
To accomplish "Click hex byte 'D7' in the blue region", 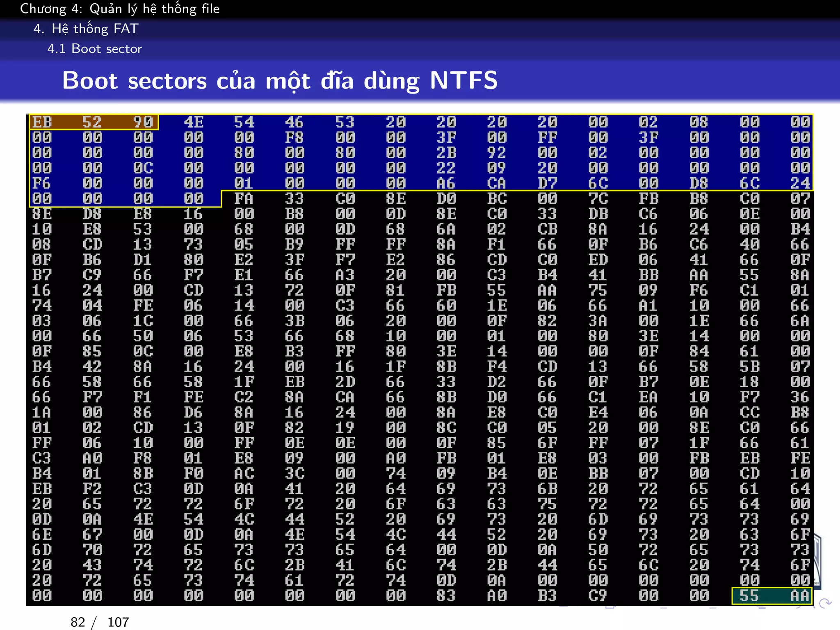I will coord(548,183).
